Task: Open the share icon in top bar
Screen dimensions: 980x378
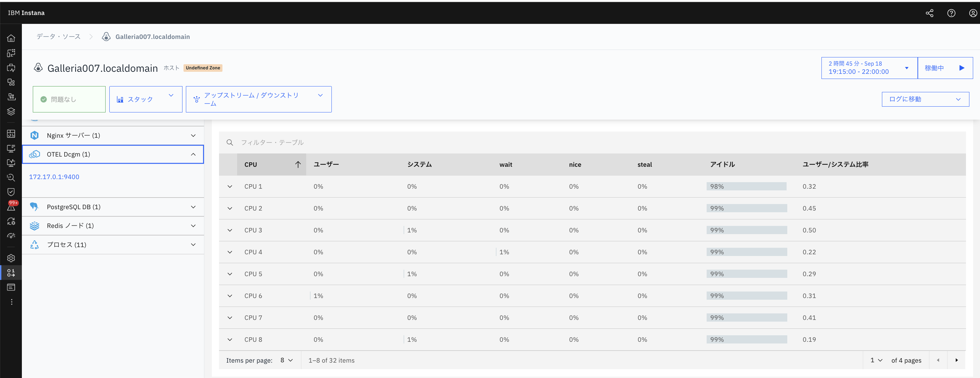Action: point(929,13)
